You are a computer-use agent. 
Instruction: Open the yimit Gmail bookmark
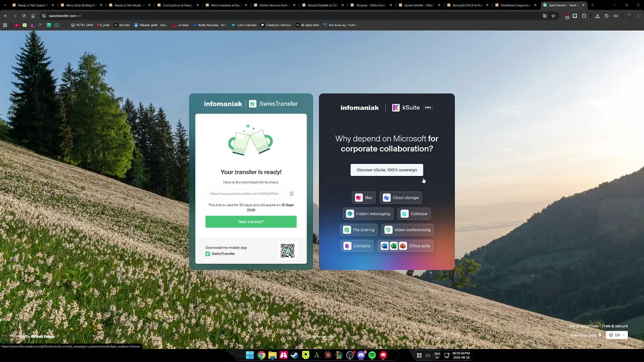pyautogui.click(x=103, y=25)
